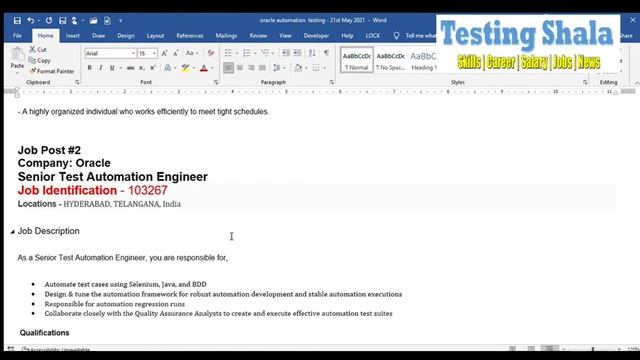Click the Copy button
The width and height of the screenshot is (640, 360).
40,60
